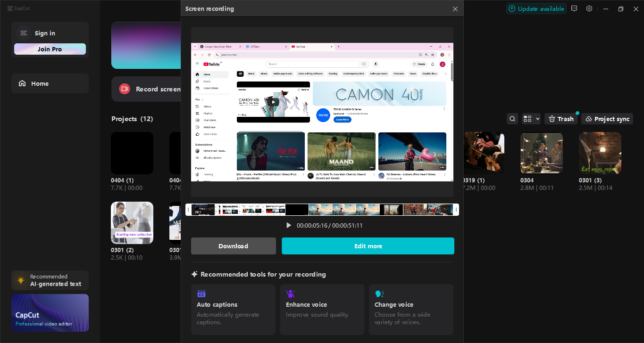Open the Trash

coord(561,119)
